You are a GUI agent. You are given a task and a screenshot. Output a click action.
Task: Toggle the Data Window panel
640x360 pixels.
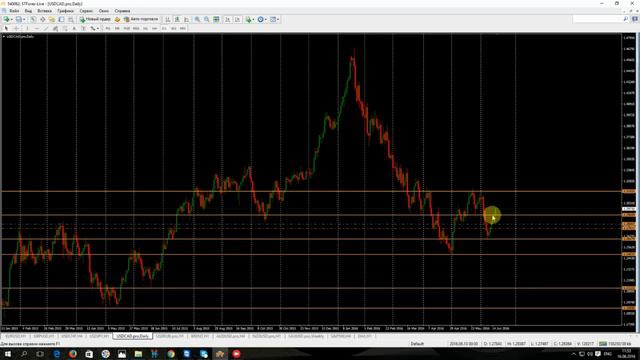click(x=43, y=19)
